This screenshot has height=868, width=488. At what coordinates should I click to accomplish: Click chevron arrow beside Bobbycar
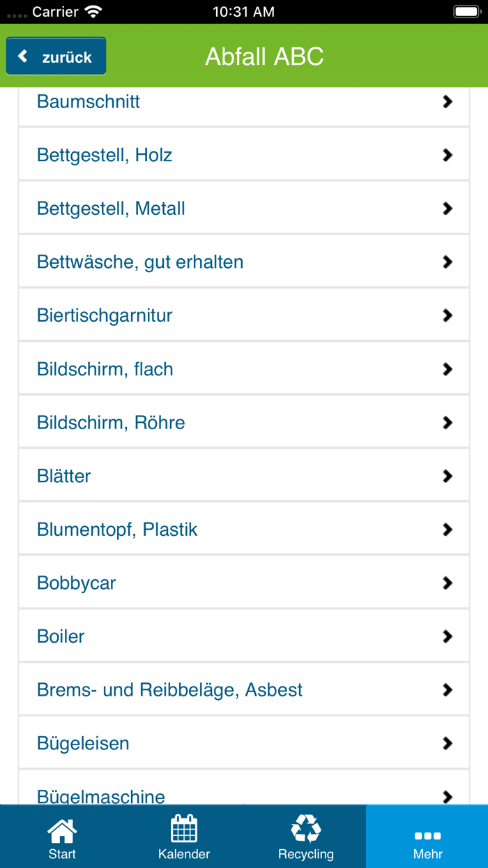tap(448, 583)
